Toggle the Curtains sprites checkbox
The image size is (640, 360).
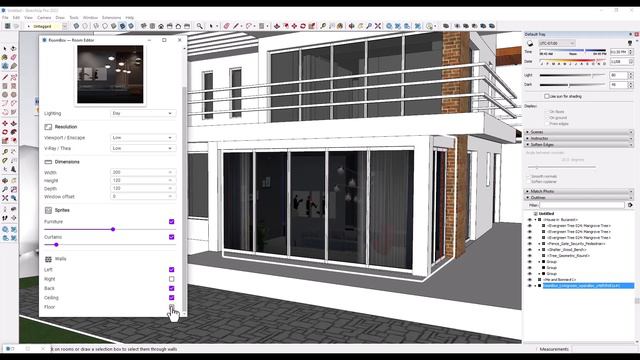[x=171, y=237]
